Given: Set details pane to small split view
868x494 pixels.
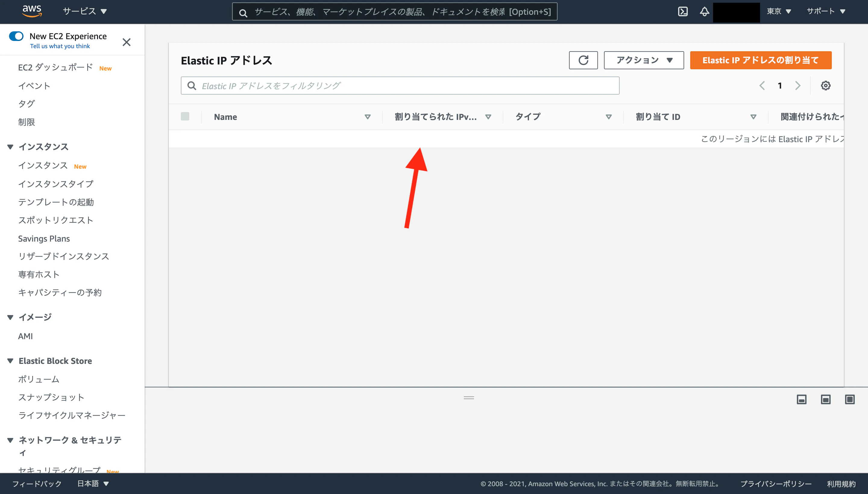Looking at the screenshot, I should pos(801,399).
